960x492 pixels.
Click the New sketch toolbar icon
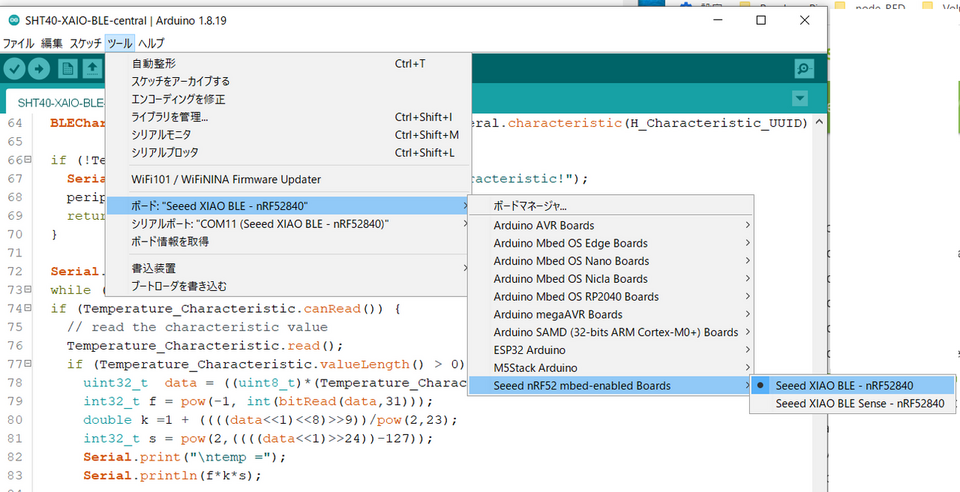point(67,69)
